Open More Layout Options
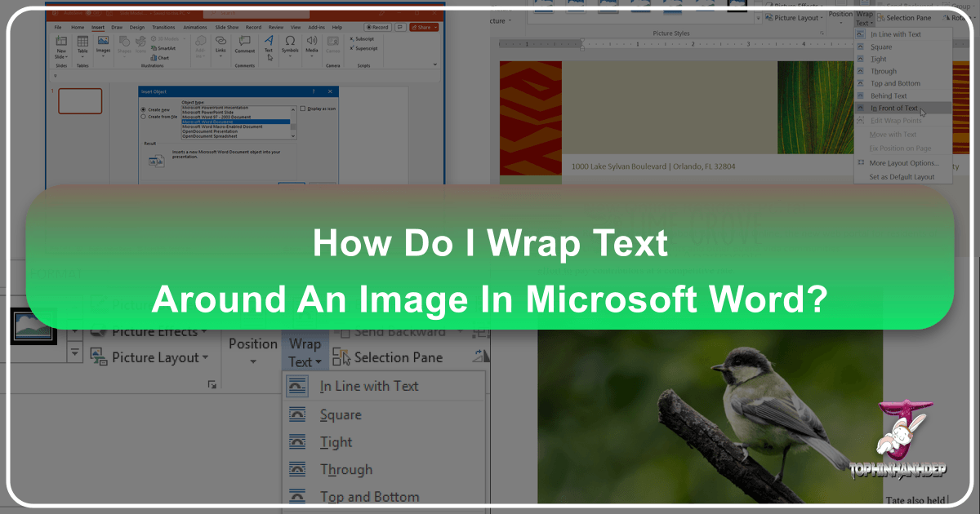Screen dimensions: 980x514 pyautogui.click(x=903, y=163)
